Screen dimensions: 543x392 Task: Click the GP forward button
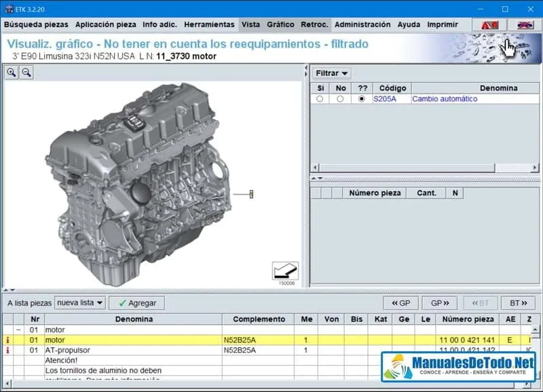point(439,303)
